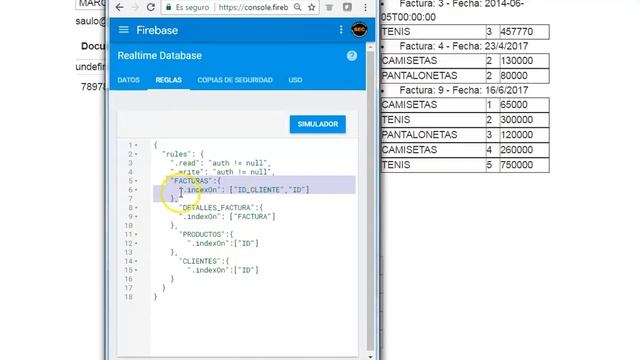Click the 750000 value cell
Viewport: 640px width, 360px height.
coord(524,165)
